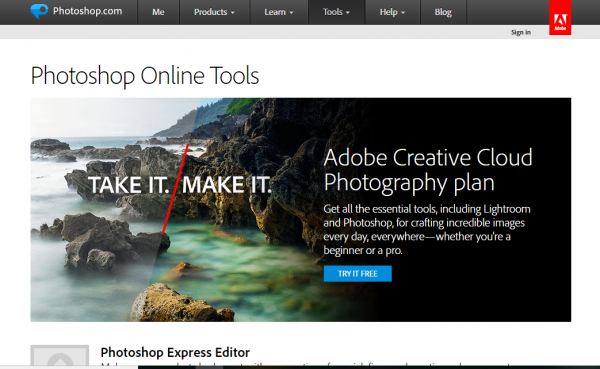Screen dimensions: 600x369
Task: Click the Photoshop Online Tools page title
Action: coord(145,75)
